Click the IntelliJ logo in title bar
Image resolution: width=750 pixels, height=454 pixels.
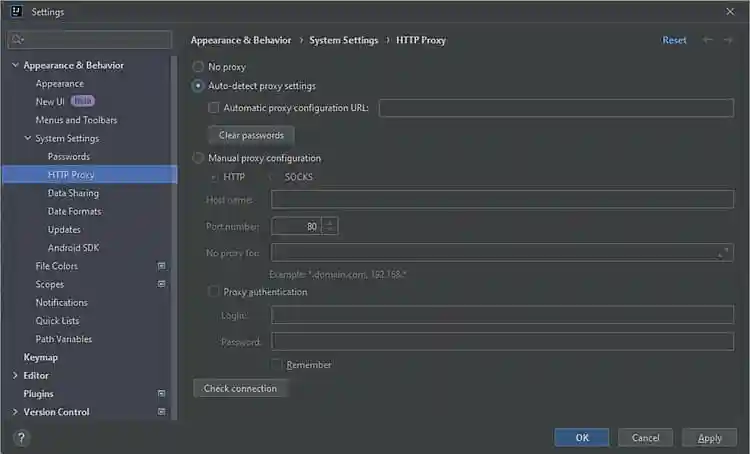click(x=16, y=11)
